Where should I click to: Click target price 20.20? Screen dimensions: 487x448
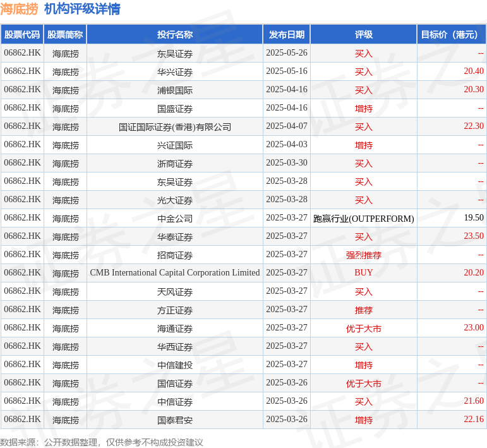point(474,273)
